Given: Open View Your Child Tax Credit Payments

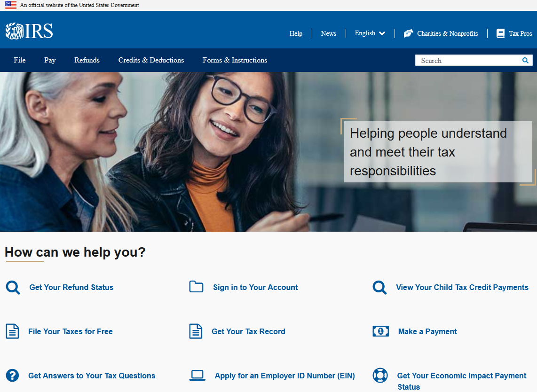Looking at the screenshot, I should point(462,287).
